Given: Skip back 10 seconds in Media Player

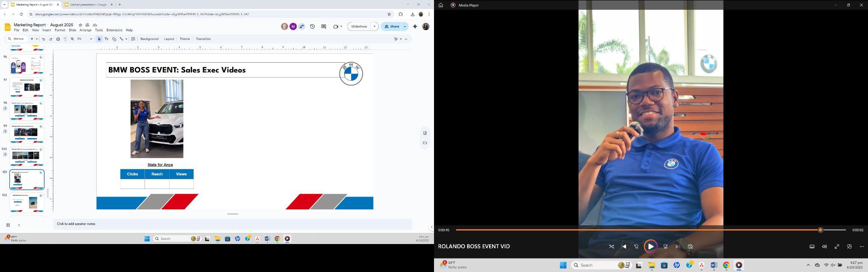Looking at the screenshot, I should [636, 247].
